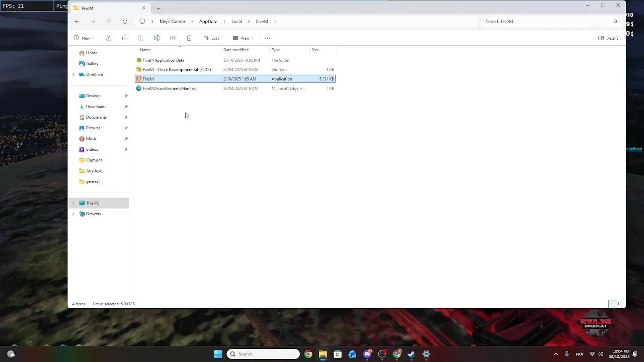Go back with the Back arrow
Image resolution: width=644 pixels, height=362 pixels.
point(76,22)
